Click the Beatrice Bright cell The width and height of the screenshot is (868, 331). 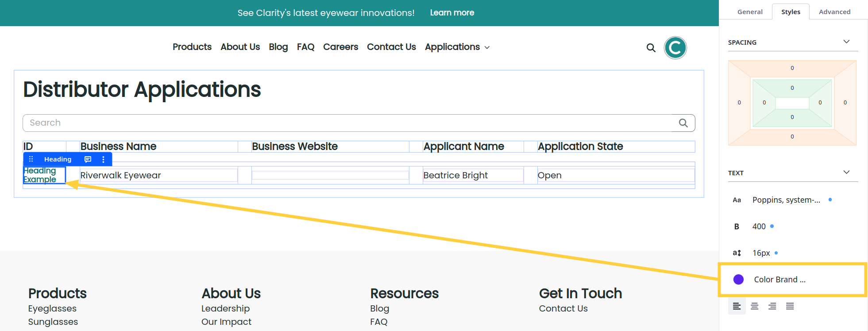click(x=473, y=175)
